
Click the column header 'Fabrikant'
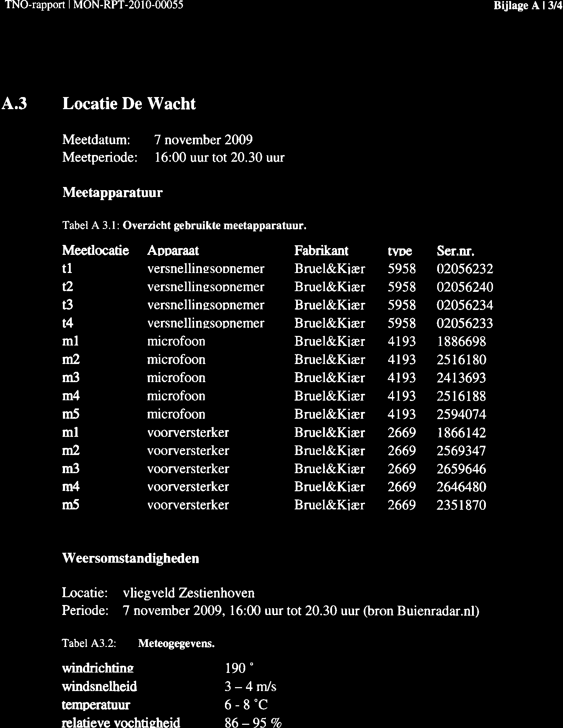pos(321,251)
